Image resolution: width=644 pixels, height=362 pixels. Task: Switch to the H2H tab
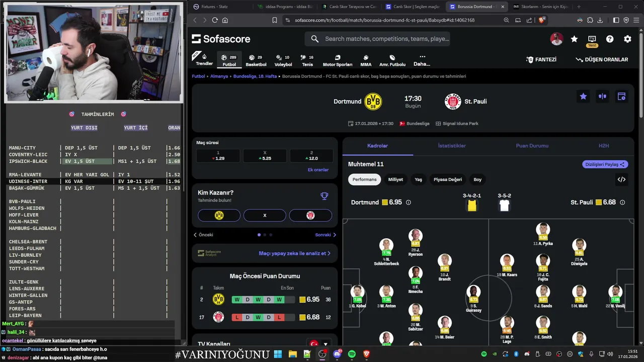604,146
